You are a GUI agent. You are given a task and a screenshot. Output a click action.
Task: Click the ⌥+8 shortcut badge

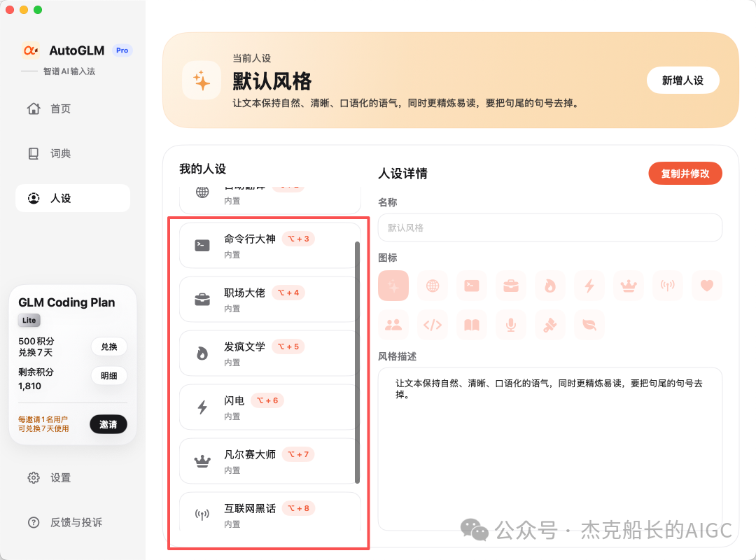coord(298,508)
